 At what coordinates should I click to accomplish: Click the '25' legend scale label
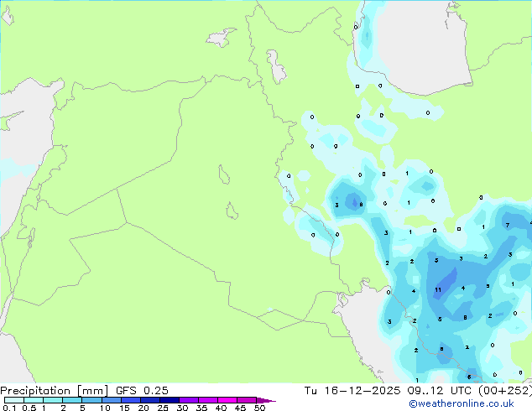163,408
